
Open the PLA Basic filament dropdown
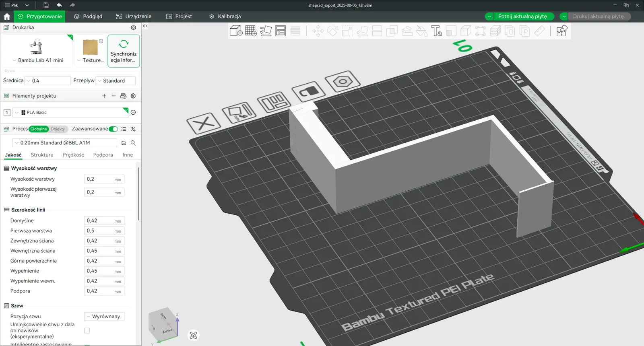click(x=70, y=113)
